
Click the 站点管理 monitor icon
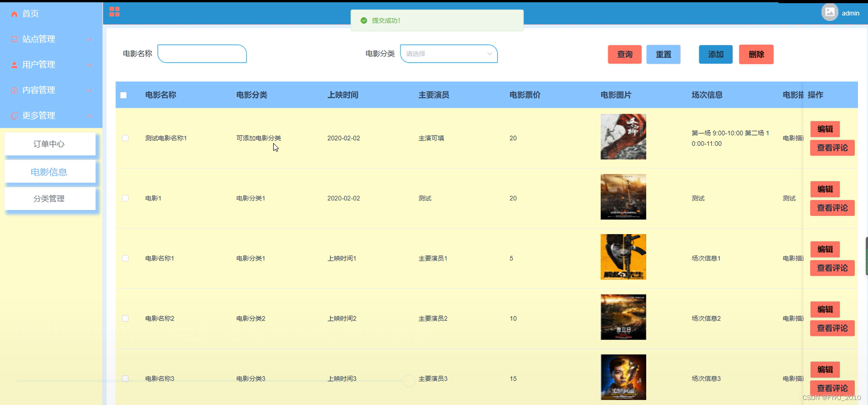tap(15, 40)
